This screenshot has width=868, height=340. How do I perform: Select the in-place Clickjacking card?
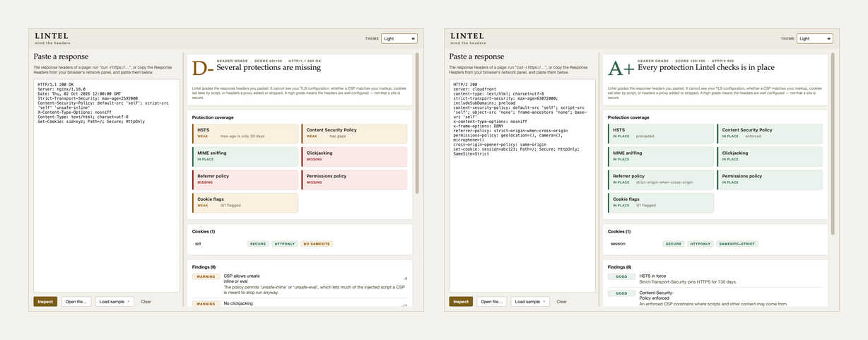coord(770,156)
